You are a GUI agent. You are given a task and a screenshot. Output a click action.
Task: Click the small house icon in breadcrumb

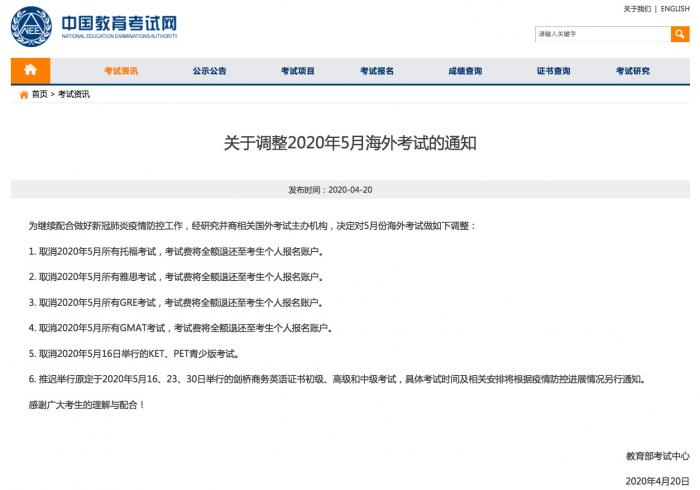(x=24, y=94)
